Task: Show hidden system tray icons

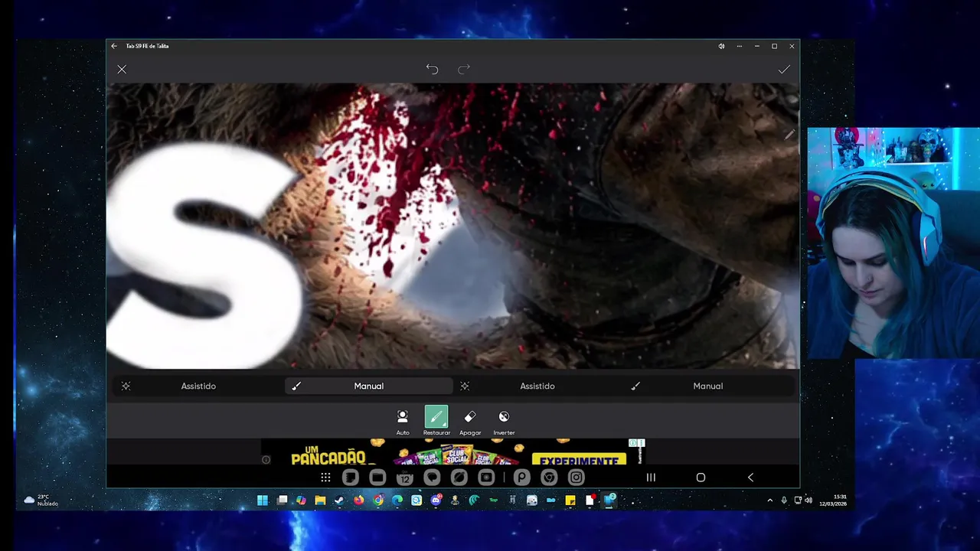Action: (770, 500)
